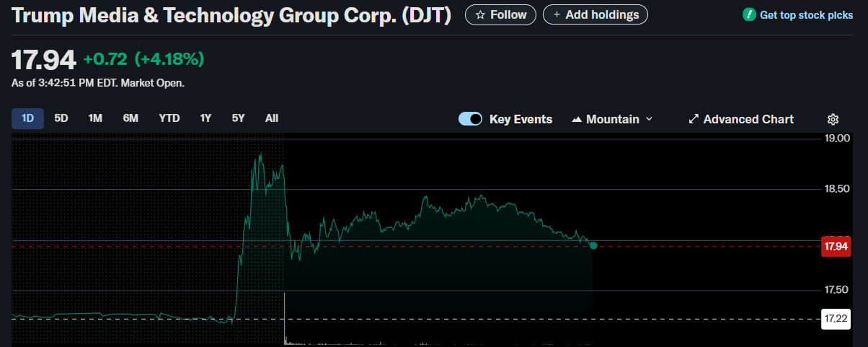This screenshot has height=347, width=868.
Task: Click the As of 3:42:51 PM EDT timestamp
Action: (x=98, y=83)
